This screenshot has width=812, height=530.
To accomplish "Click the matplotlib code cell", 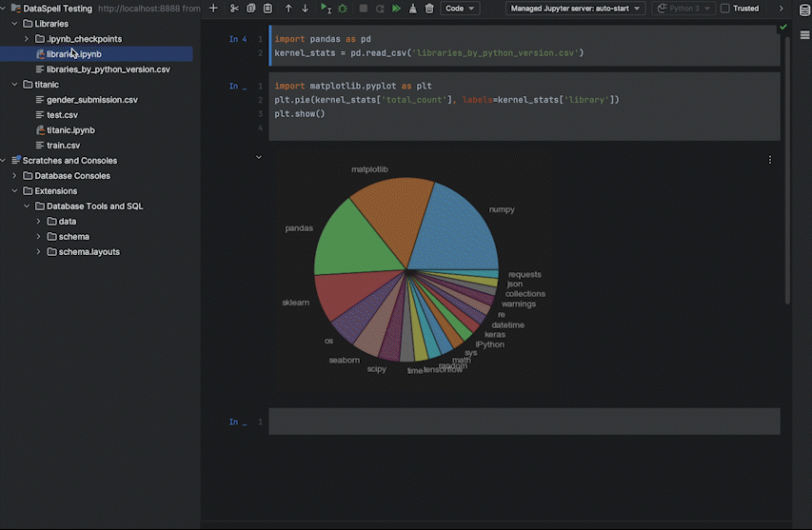I will (x=525, y=107).
